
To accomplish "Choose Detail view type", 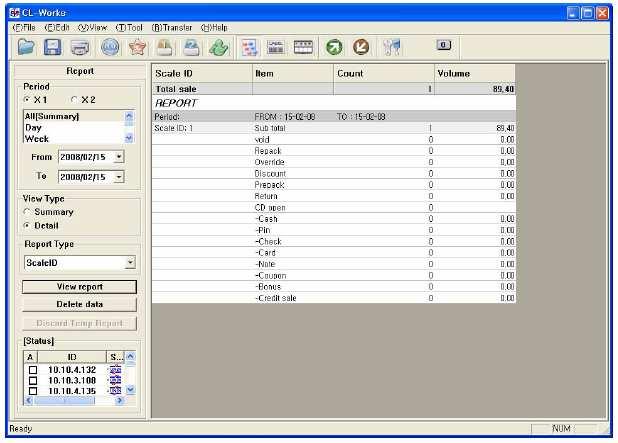I will 26,226.
